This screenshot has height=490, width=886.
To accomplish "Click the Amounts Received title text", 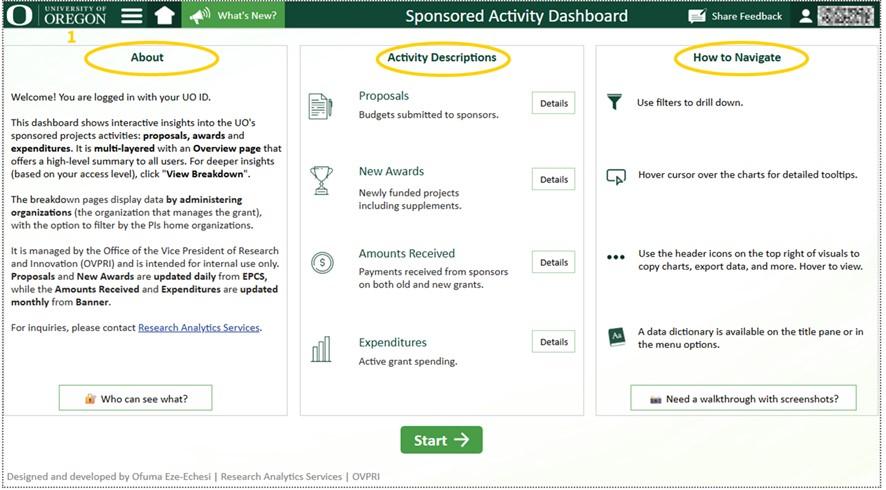I will tap(407, 254).
